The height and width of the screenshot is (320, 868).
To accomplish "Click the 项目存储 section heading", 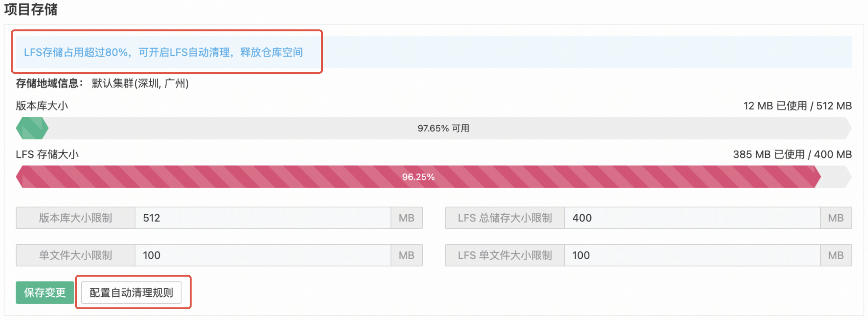I will tap(31, 9).
